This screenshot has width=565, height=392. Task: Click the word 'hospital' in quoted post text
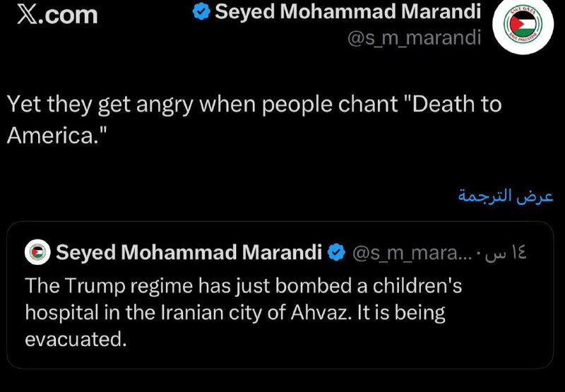[x=62, y=313]
